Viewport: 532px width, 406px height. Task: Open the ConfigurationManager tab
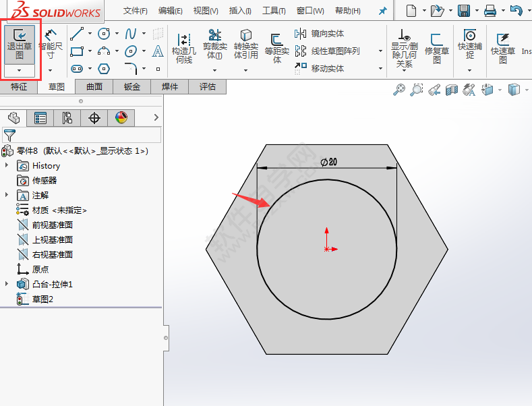(67, 118)
